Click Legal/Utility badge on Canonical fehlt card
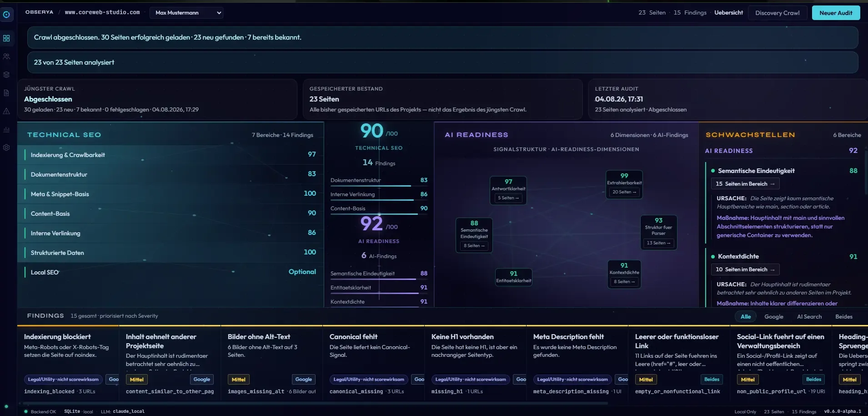The height and width of the screenshot is (416, 868). coord(369,380)
